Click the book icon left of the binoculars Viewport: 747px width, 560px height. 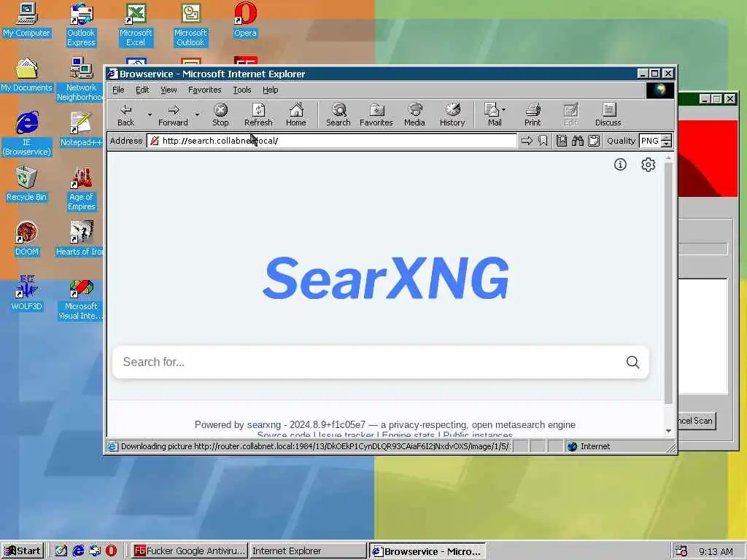point(562,141)
